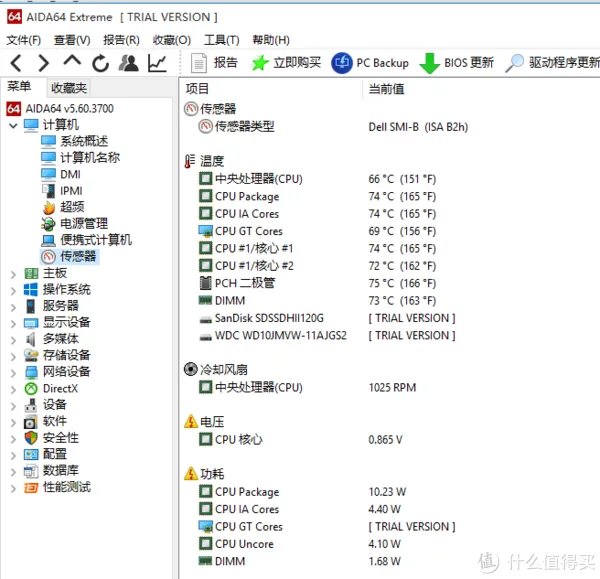Screen dimensions: 600x579
Task: Expand the 网络设备 tree node
Action: point(13,373)
